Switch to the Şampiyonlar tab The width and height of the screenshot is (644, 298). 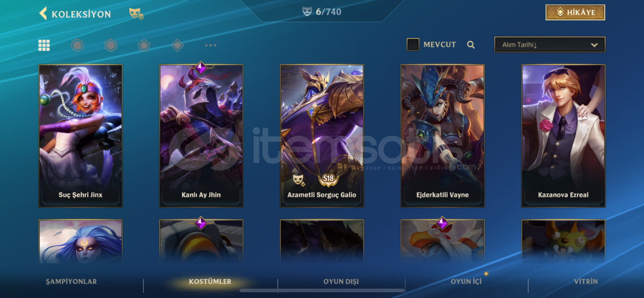click(x=71, y=281)
